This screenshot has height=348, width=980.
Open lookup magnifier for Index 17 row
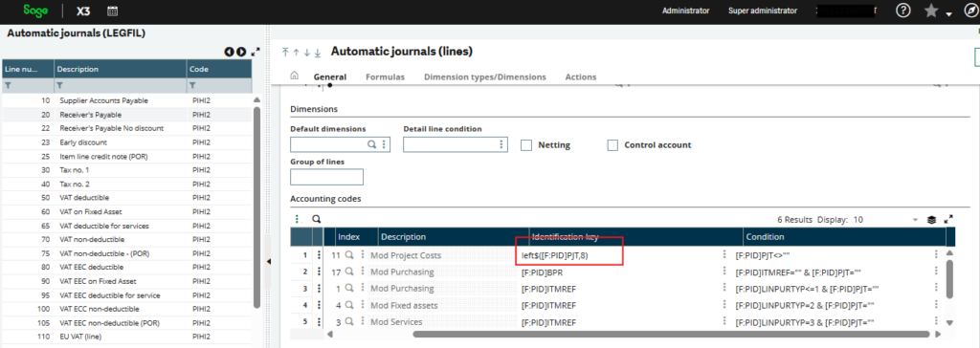pos(349,272)
